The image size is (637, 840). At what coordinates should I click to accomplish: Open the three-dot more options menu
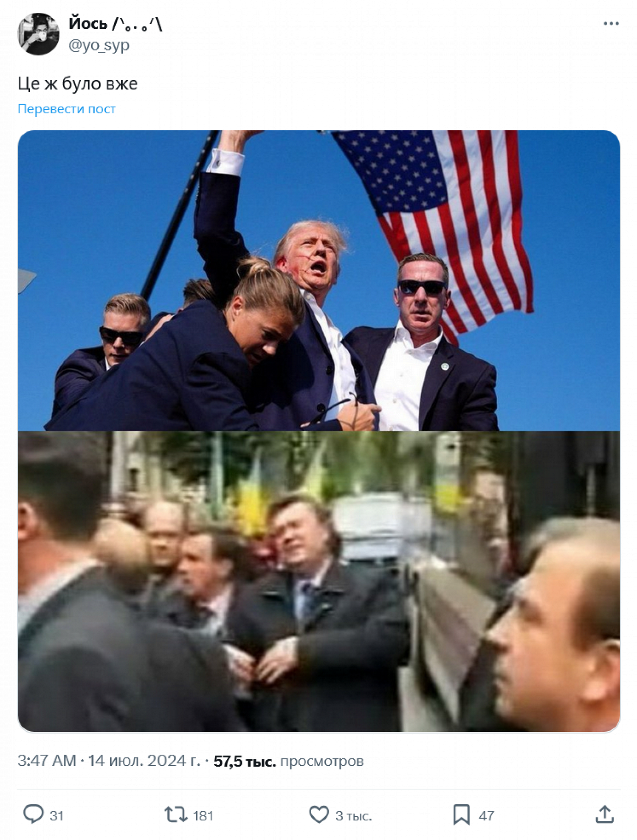611,24
